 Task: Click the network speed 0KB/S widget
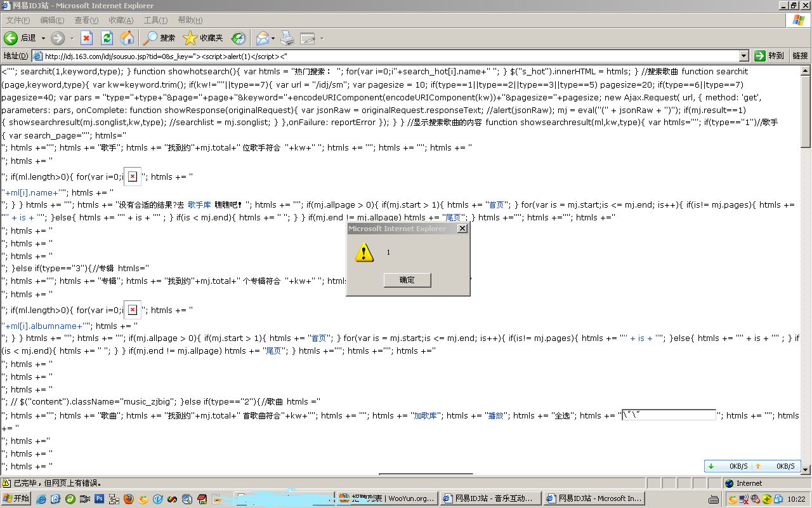751,466
